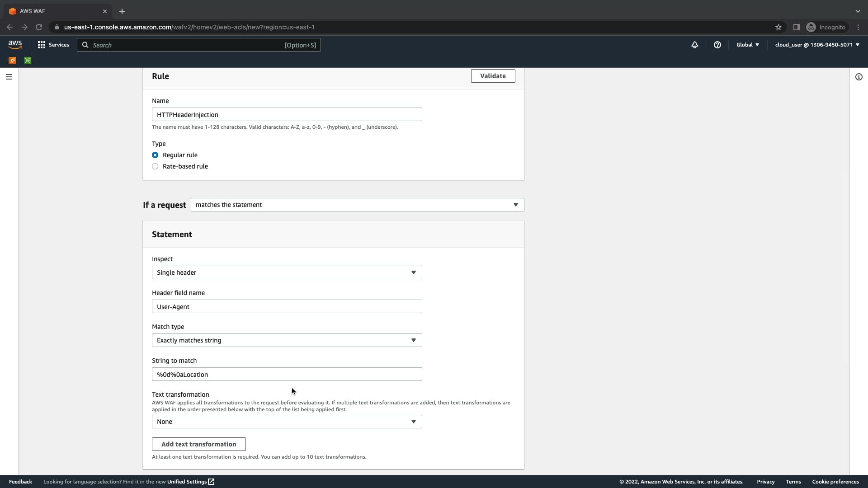Click the AWS support help icon

click(x=717, y=45)
